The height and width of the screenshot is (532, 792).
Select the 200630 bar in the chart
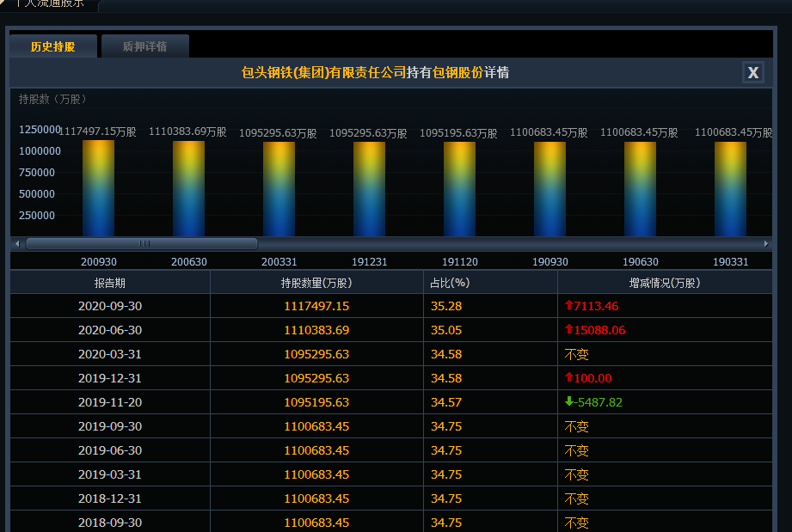coord(189,189)
